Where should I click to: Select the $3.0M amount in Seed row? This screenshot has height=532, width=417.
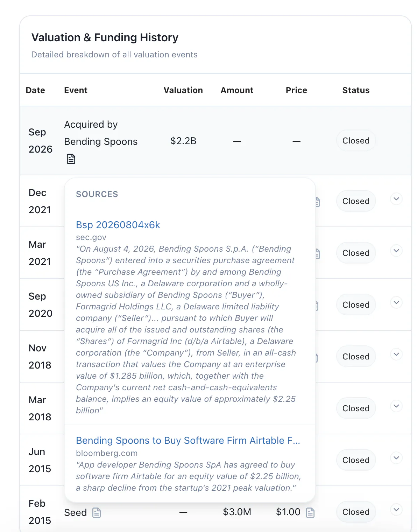pyautogui.click(x=237, y=512)
